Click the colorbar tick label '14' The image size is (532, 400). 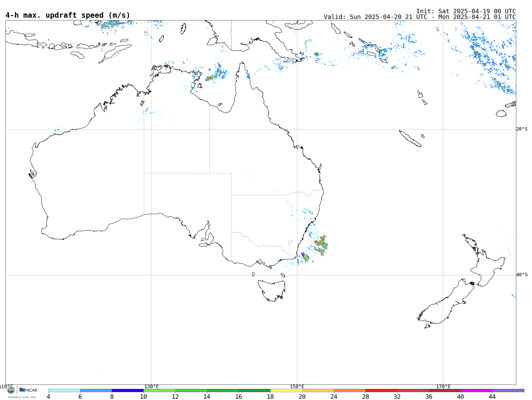[207, 397]
